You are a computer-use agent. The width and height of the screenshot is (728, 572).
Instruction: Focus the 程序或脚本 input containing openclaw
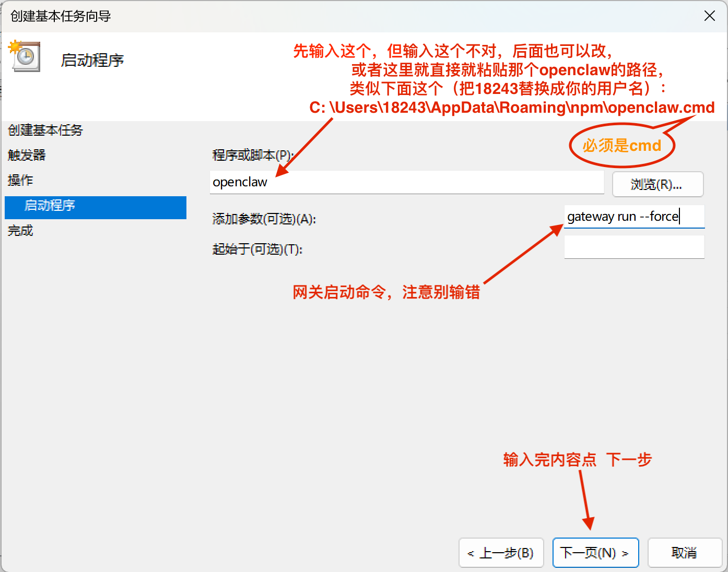point(407,182)
